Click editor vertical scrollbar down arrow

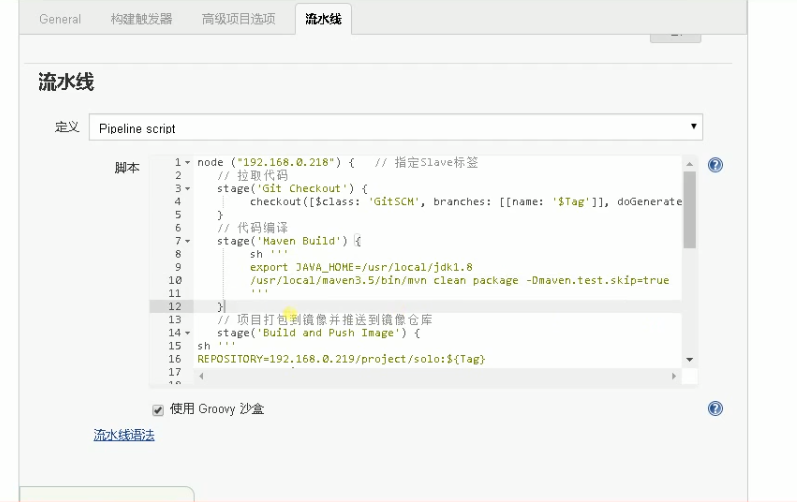click(689, 360)
